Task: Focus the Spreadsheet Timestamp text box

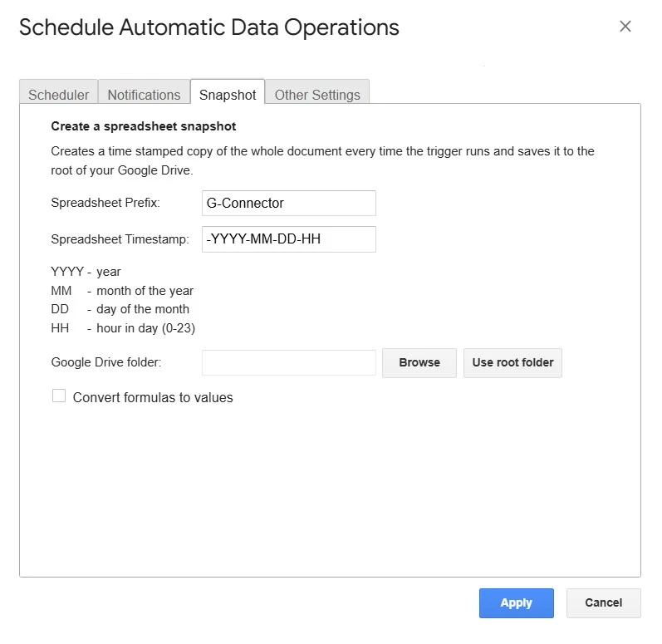Action: click(288, 239)
